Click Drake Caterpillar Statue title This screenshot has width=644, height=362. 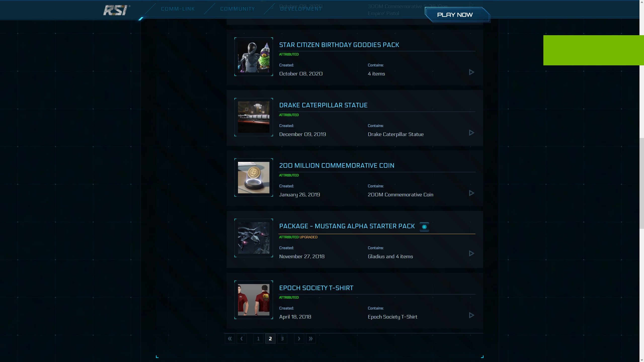pyautogui.click(x=323, y=105)
